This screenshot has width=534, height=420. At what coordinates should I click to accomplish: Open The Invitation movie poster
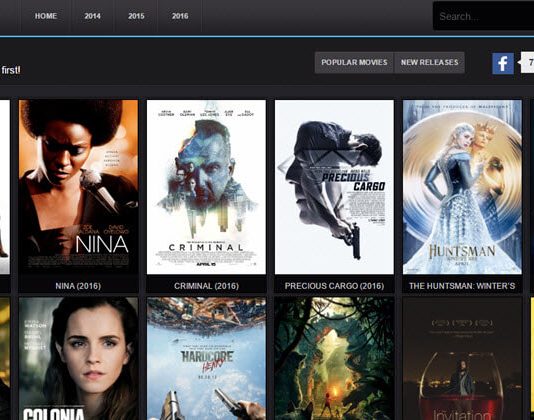462,359
